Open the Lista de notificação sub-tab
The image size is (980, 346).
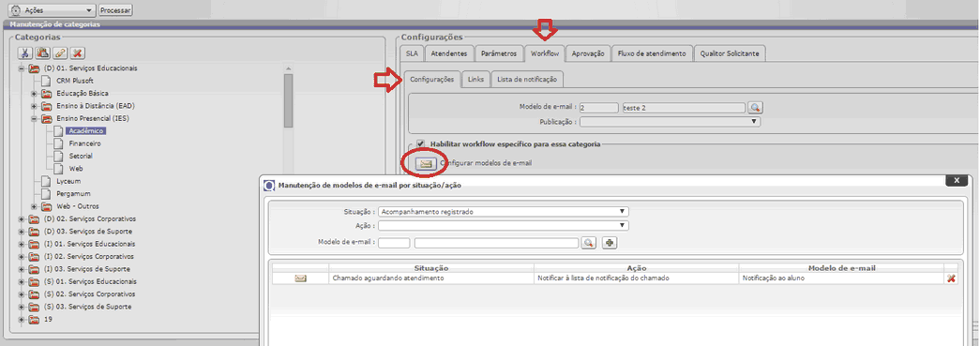point(528,80)
